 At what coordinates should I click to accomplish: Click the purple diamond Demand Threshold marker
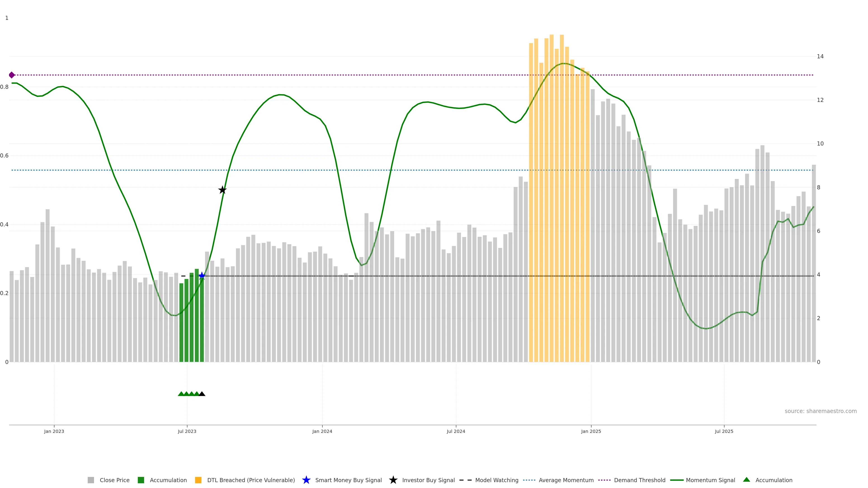pyautogui.click(x=12, y=75)
